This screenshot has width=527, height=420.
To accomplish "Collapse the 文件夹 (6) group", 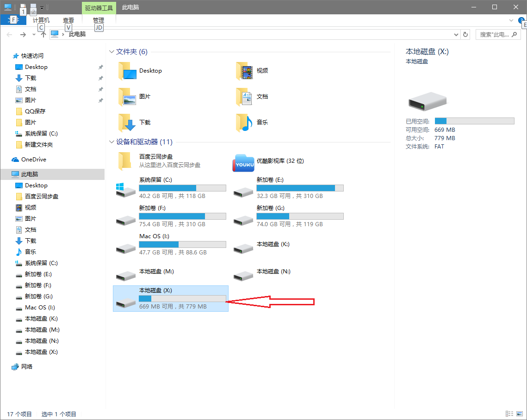I will click(112, 52).
